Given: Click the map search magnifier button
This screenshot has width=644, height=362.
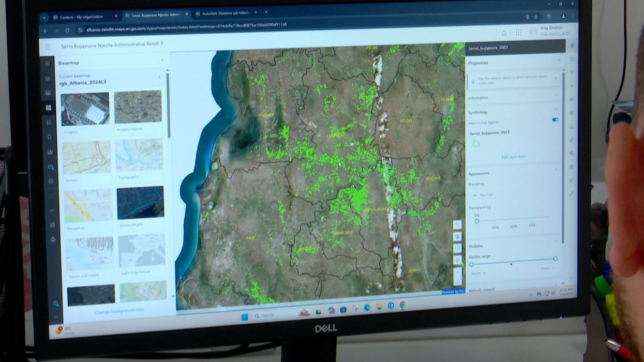Looking at the screenshot, I should pyautogui.click(x=457, y=224).
